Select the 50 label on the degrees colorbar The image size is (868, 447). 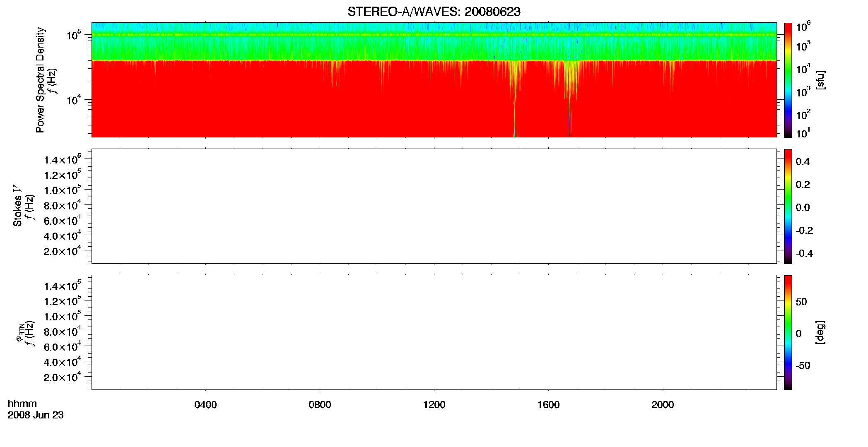point(801,302)
